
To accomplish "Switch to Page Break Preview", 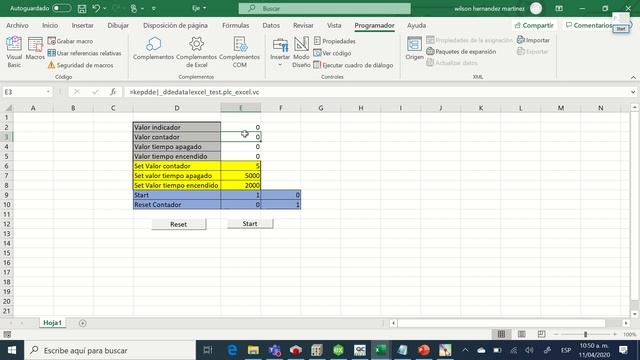I will (x=542, y=334).
